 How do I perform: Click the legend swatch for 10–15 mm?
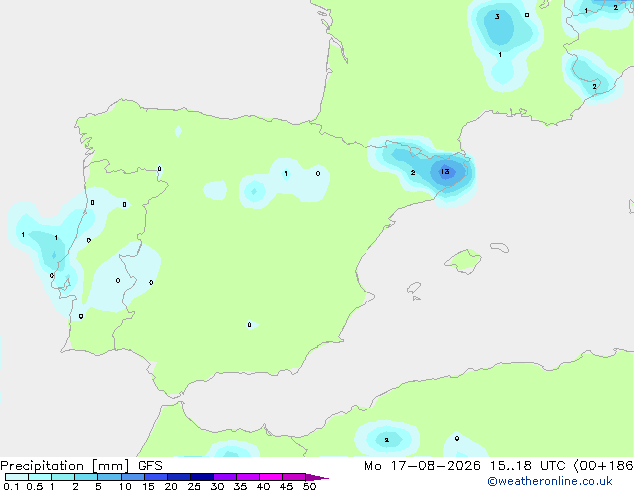click(x=133, y=477)
